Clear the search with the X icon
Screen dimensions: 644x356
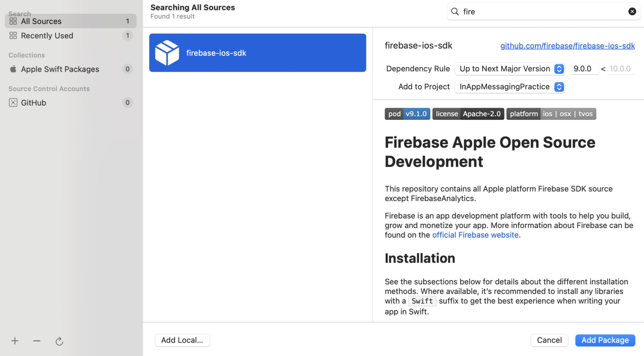(632, 11)
